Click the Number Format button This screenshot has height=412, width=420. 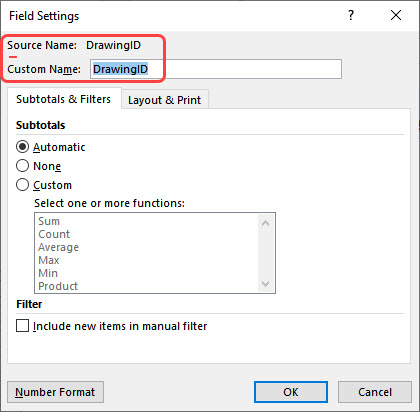click(55, 392)
